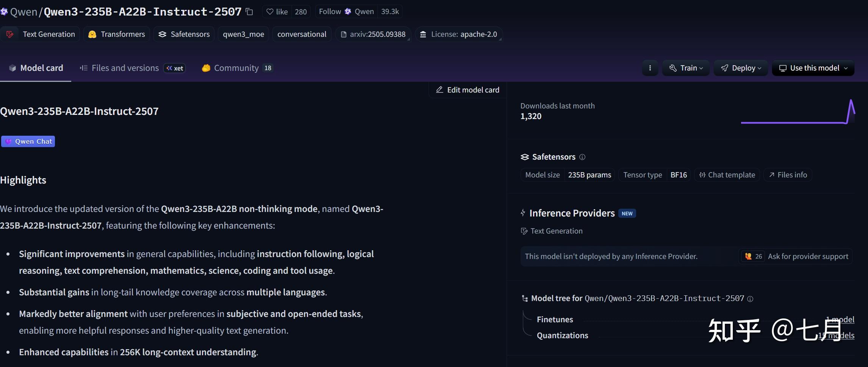Click the Model tree info icon
This screenshot has width=868, height=367.
point(750,299)
